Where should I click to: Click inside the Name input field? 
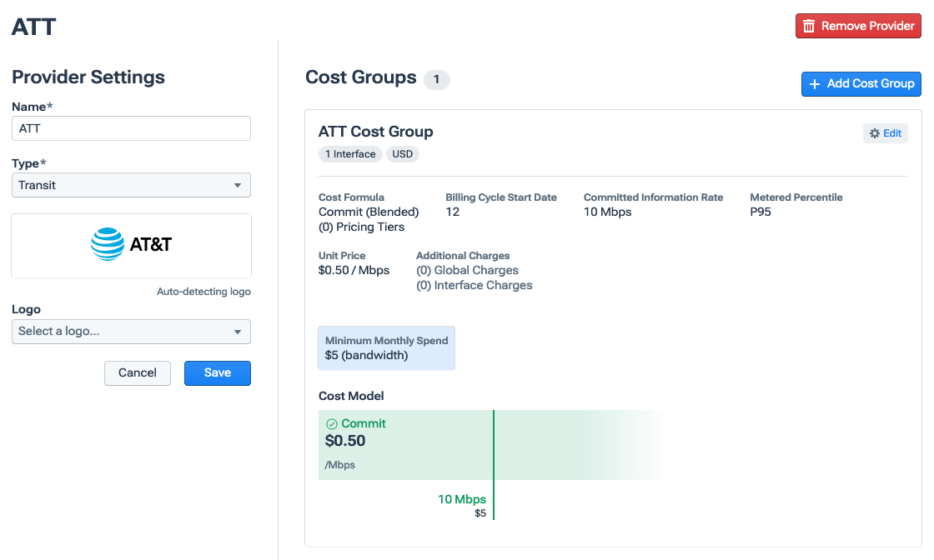tap(131, 128)
